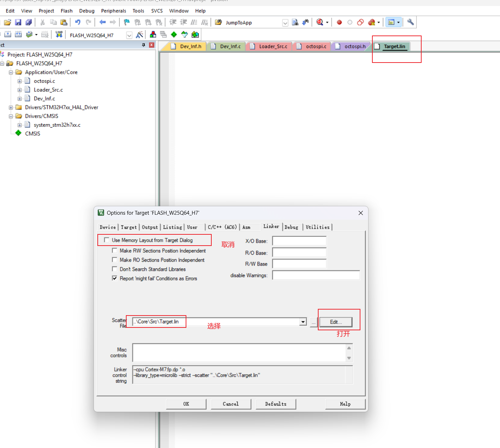500x448 pixels.
Task: Navigate backwards with blue left arrow
Action: tap(102, 22)
